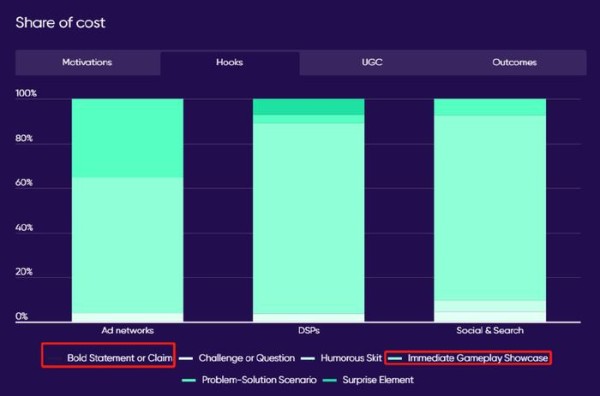600x396 pixels.
Task: Click the Social & Search axis label
Action: [490, 331]
